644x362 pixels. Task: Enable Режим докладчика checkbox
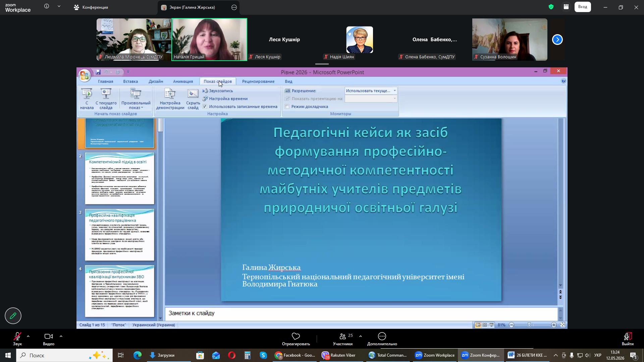click(x=287, y=107)
